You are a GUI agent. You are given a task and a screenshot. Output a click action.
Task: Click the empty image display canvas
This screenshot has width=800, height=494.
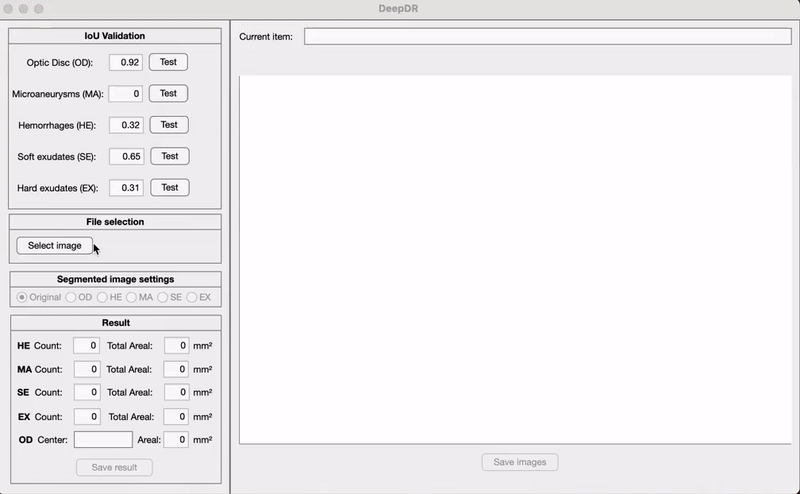515,258
